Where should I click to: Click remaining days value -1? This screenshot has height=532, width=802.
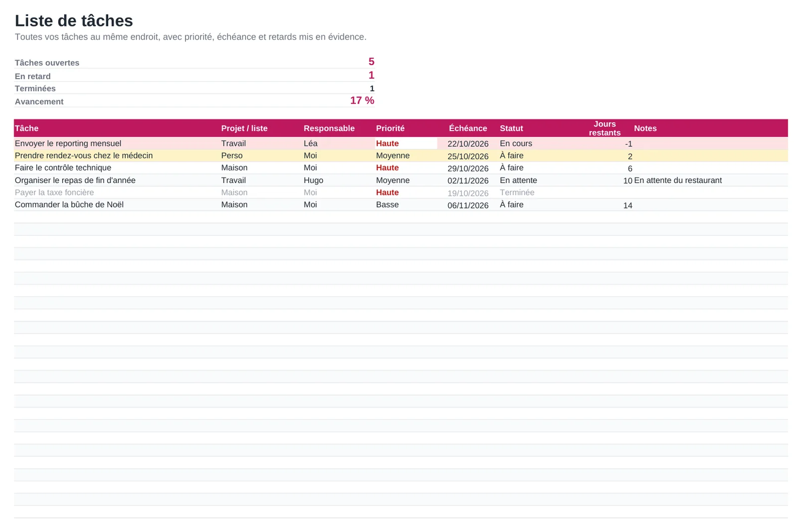[629, 144]
